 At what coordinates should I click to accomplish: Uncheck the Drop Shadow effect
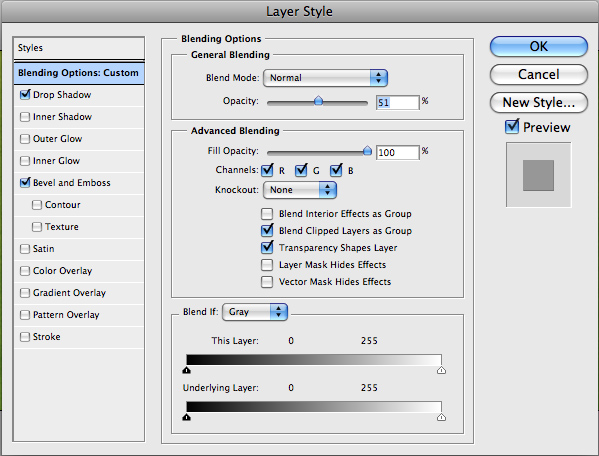(x=25, y=94)
